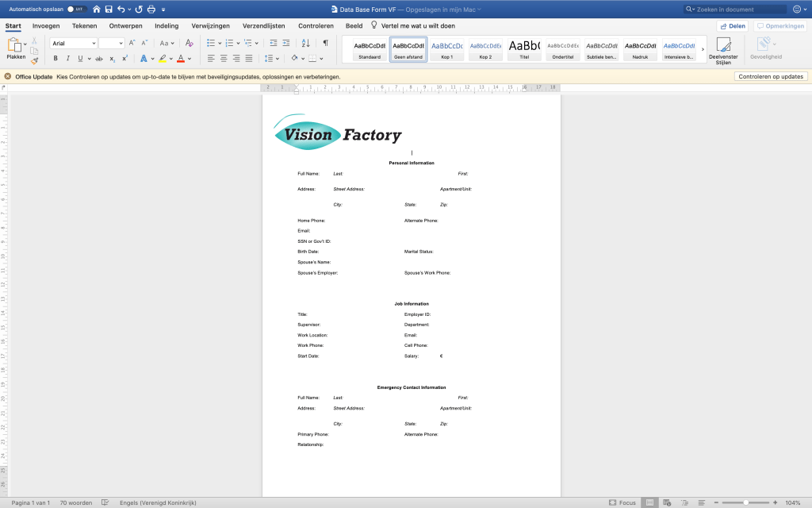
Task: Expand the styles gallery arrow
Action: (703, 49)
